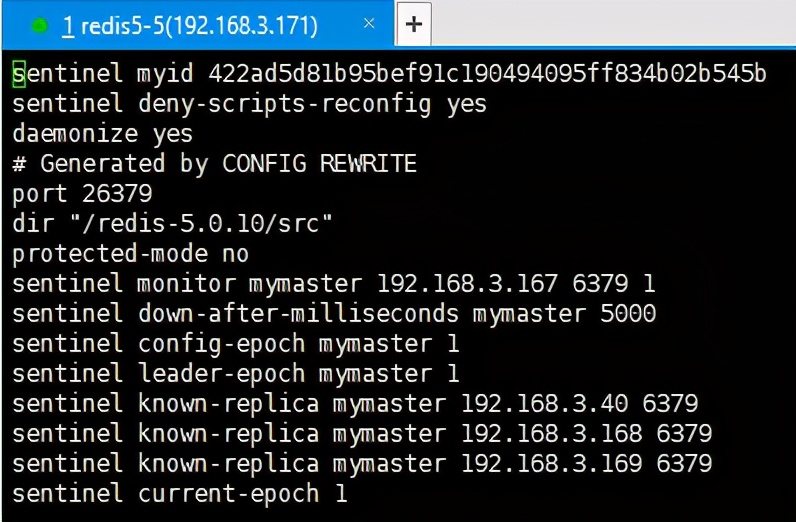Click the daemonize yes line
The width and height of the screenshot is (796, 522).
pyautogui.click(x=102, y=134)
